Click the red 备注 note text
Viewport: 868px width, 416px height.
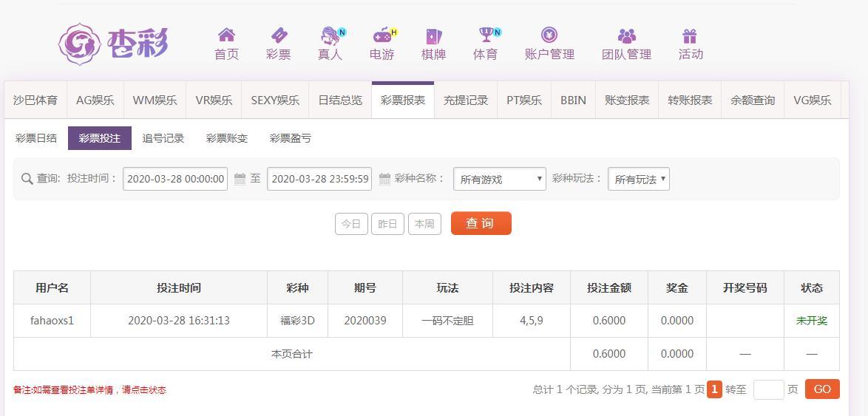(x=89, y=390)
